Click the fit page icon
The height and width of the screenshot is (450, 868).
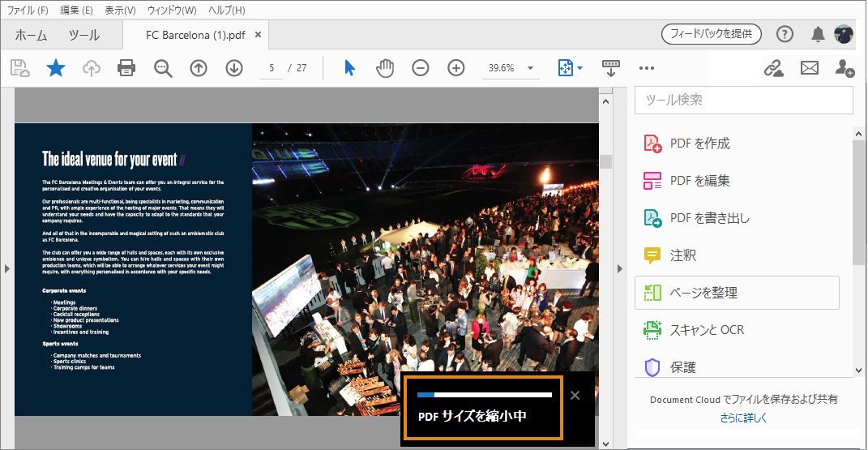pos(565,68)
